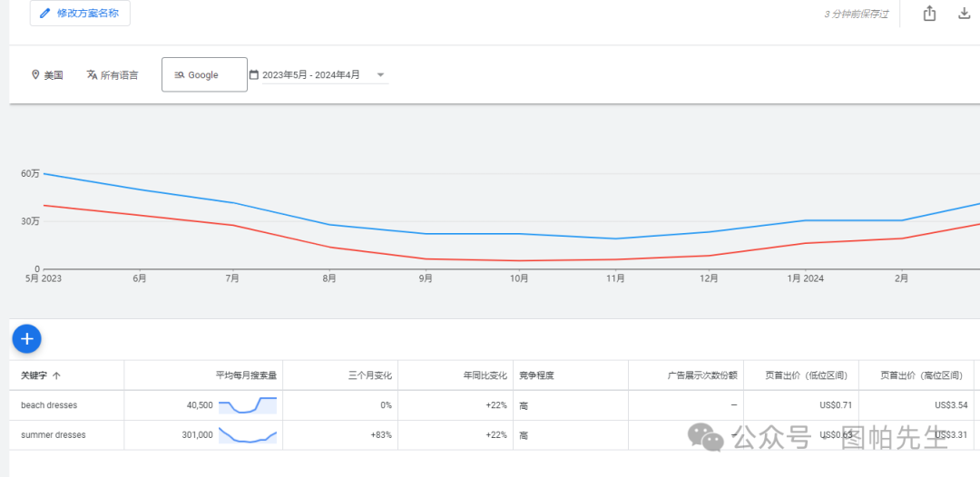Click the language icon beside 所有语言
Viewport: 980px width, 477px height.
pyautogui.click(x=92, y=75)
